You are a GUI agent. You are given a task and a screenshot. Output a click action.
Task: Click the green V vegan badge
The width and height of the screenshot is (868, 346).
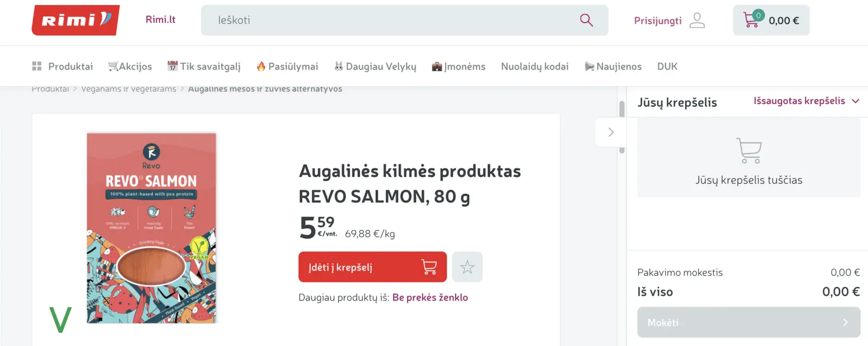click(60, 319)
